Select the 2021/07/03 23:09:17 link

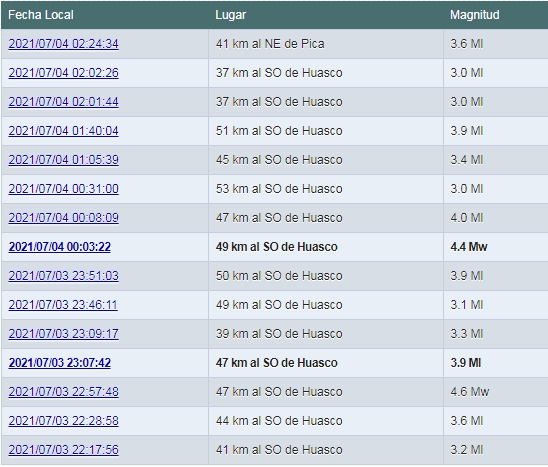pyautogui.click(x=63, y=334)
